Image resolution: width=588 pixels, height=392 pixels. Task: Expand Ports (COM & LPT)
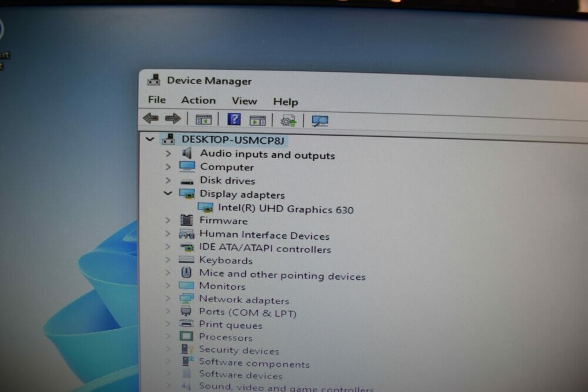coord(168,311)
